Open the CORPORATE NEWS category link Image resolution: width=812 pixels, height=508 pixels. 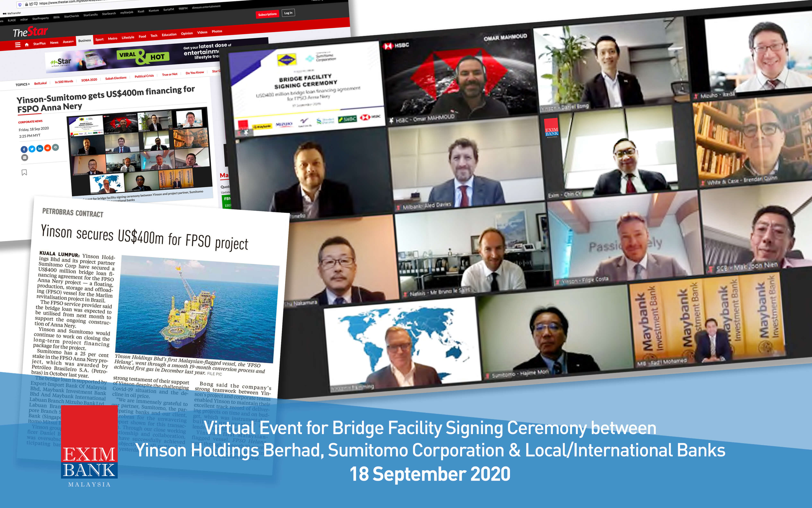(30, 122)
